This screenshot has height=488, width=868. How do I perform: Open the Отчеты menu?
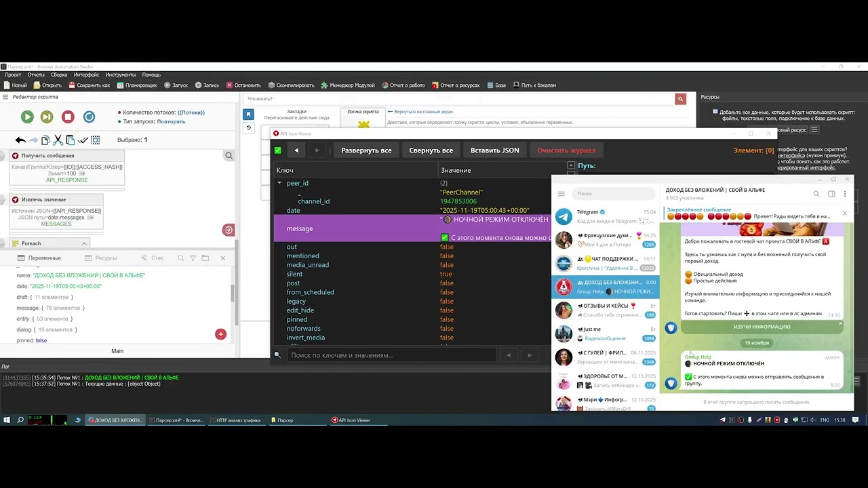coord(36,75)
